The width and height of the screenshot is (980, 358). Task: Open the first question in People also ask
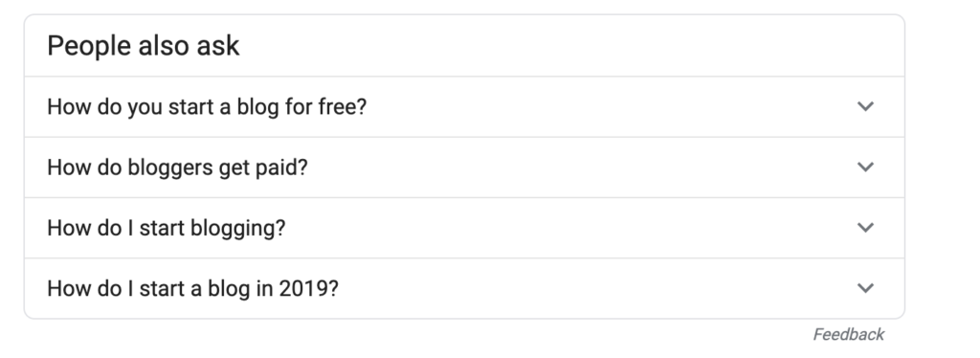(464, 107)
